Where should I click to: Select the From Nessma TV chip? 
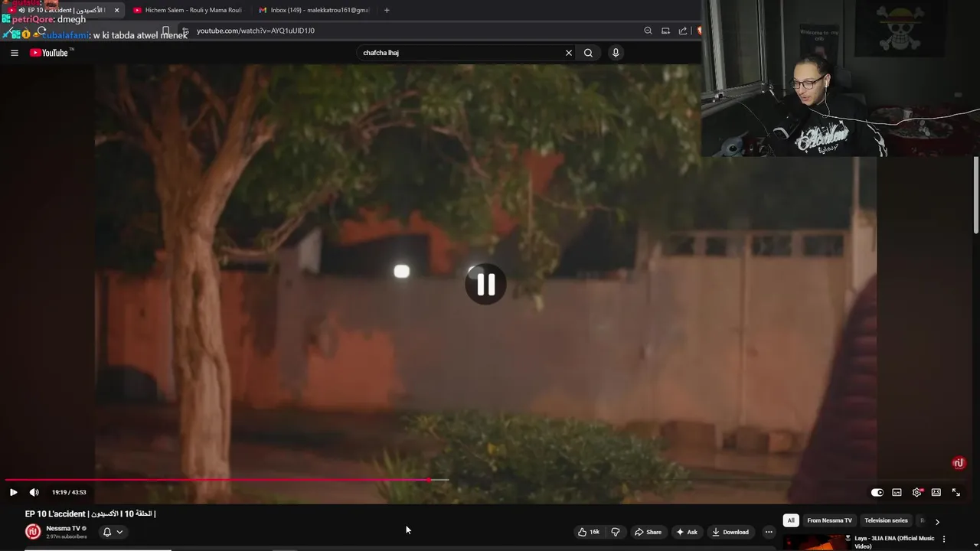click(x=829, y=520)
